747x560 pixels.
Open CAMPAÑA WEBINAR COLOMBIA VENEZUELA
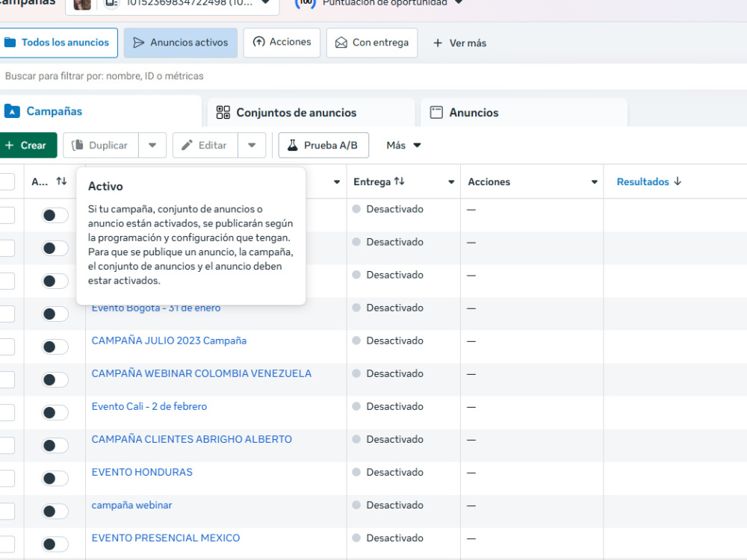coord(201,374)
